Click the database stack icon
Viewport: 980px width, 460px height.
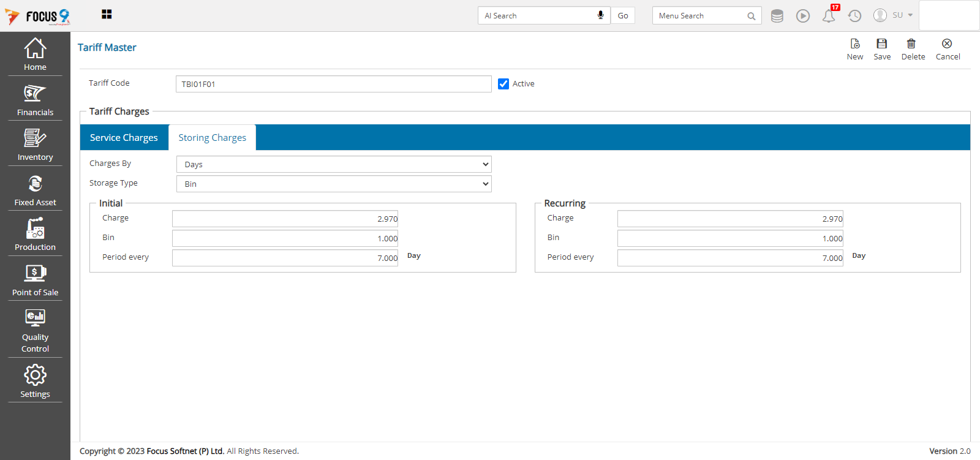pyautogui.click(x=777, y=16)
